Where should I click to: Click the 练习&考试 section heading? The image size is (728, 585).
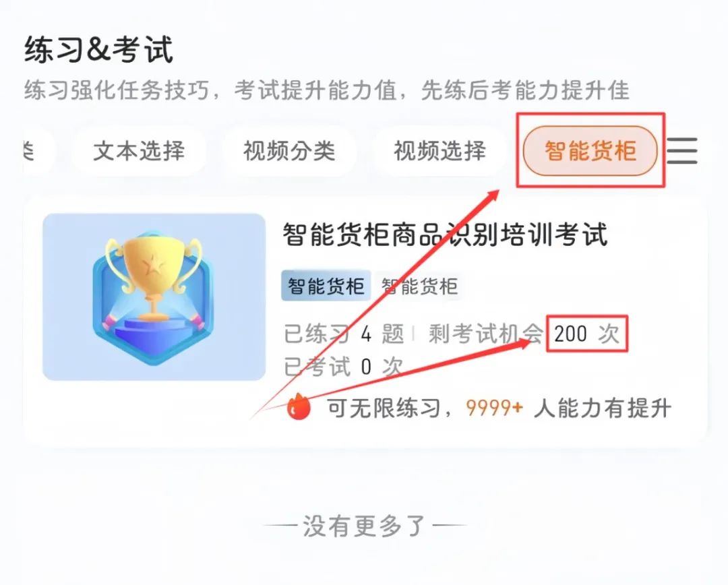98,50
